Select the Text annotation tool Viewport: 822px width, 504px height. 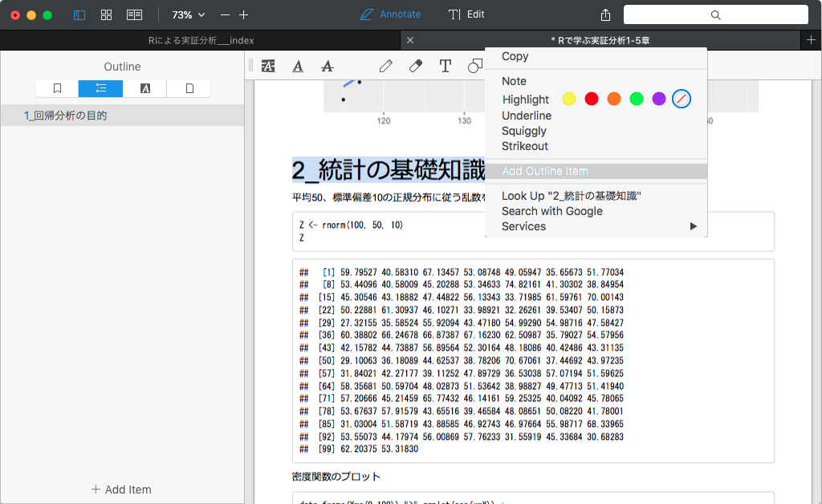[x=446, y=66]
